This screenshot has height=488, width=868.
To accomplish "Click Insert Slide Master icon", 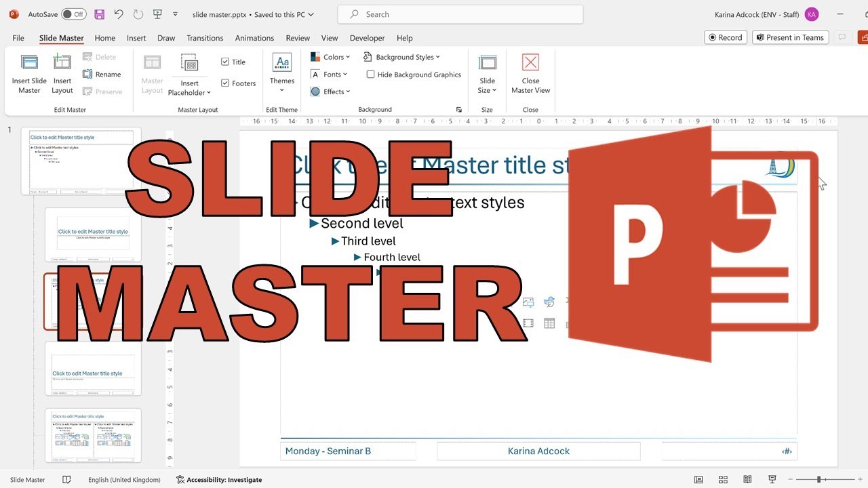I will [x=29, y=73].
